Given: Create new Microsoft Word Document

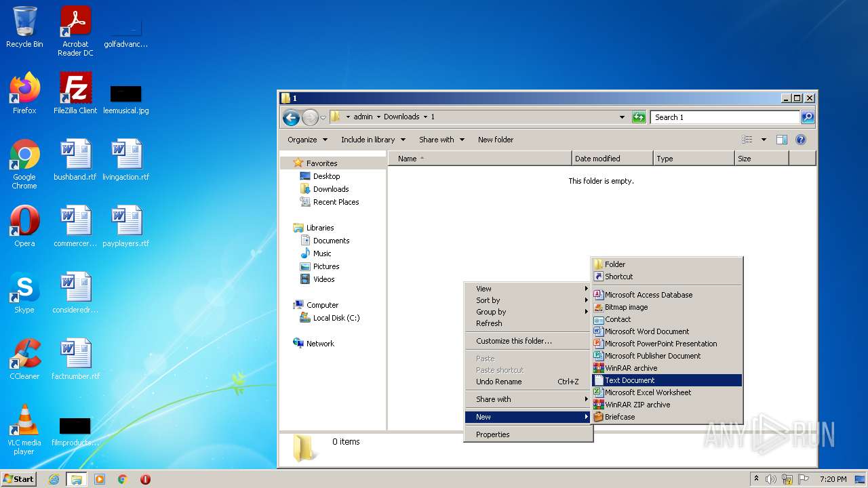Looking at the screenshot, I should click(x=667, y=331).
